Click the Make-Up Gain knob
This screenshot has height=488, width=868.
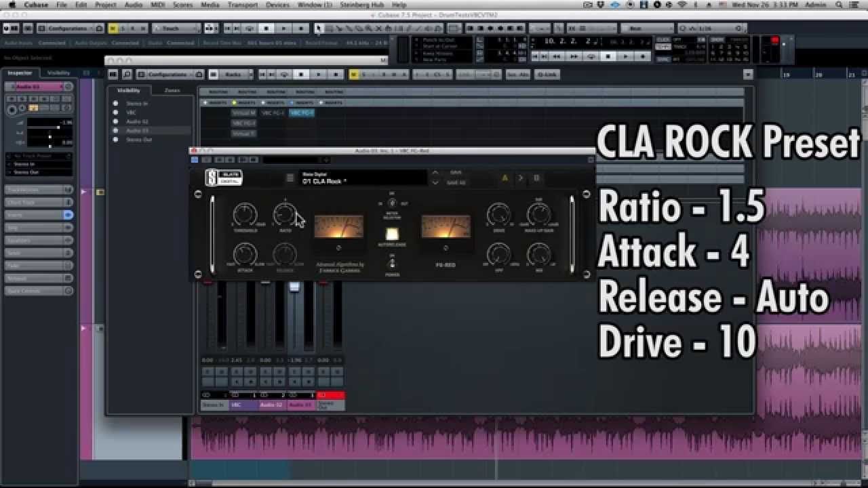[x=539, y=215]
